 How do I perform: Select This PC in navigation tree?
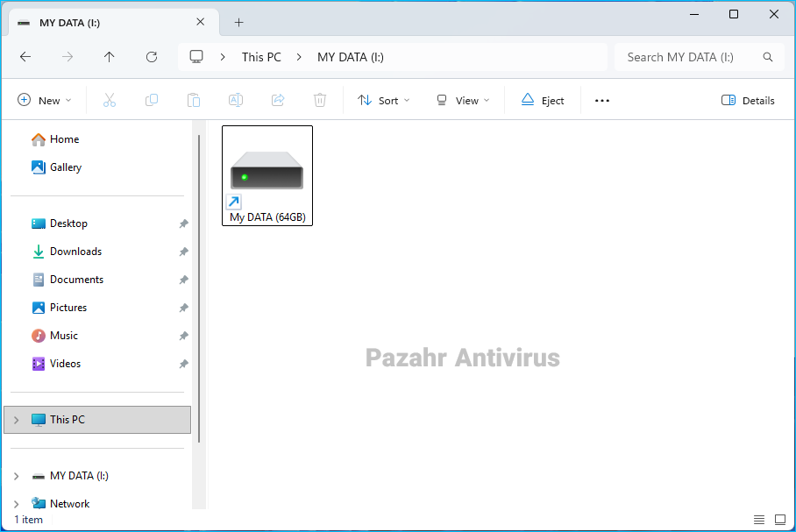click(x=97, y=420)
